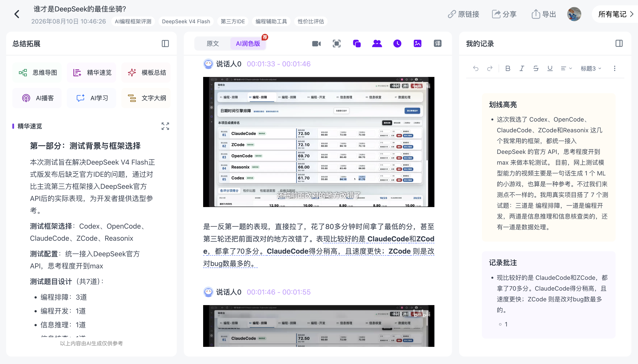Open 精华速览 quick summary
638x364 pixels.
point(91,73)
